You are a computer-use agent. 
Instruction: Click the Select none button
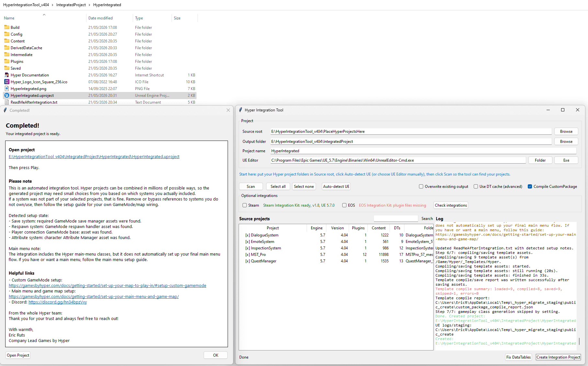coord(304,187)
